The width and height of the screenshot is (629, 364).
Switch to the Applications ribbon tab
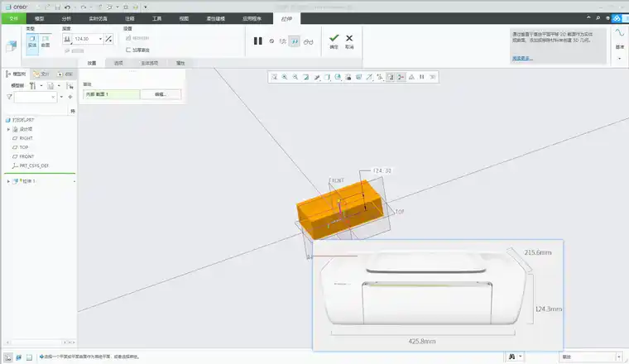(x=252, y=18)
